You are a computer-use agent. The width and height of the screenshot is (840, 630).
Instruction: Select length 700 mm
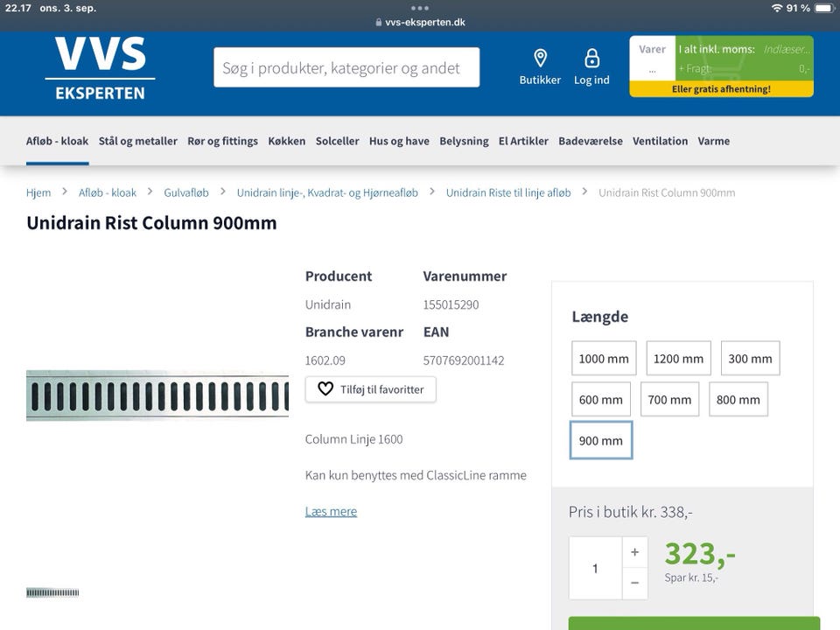[x=669, y=400]
